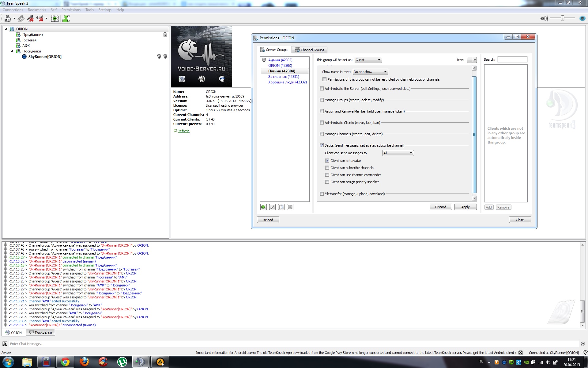Click the default channel home icon

[165, 34]
